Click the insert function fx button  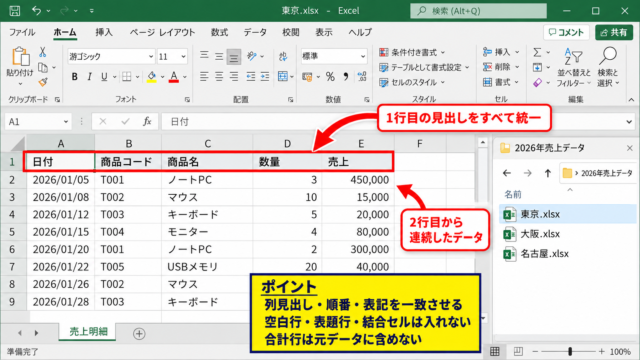point(147,121)
